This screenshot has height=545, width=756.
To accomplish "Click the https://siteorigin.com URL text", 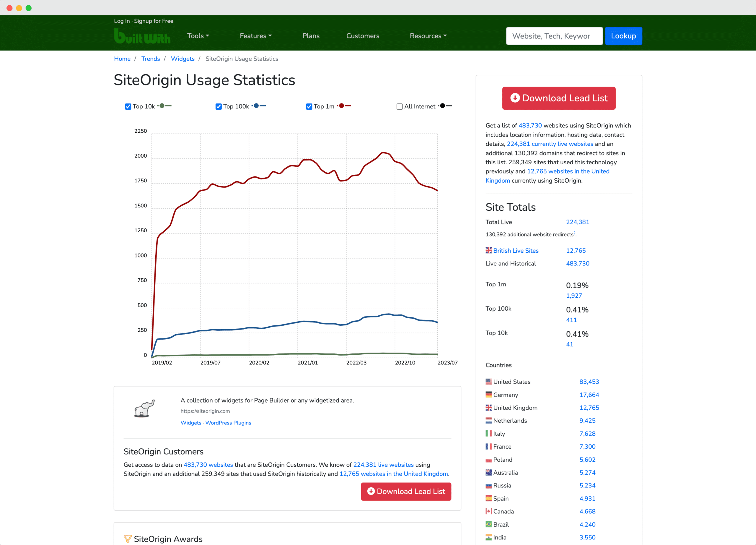I will (205, 411).
